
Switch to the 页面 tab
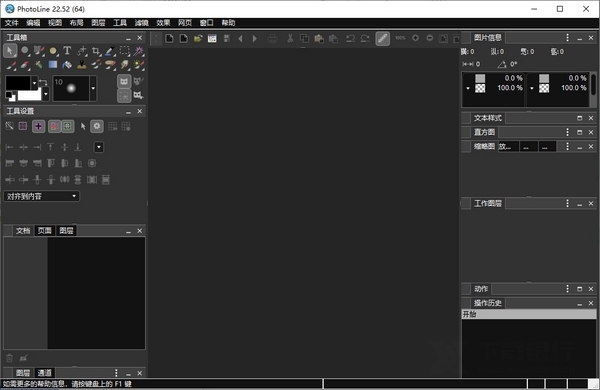click(44, 231)
